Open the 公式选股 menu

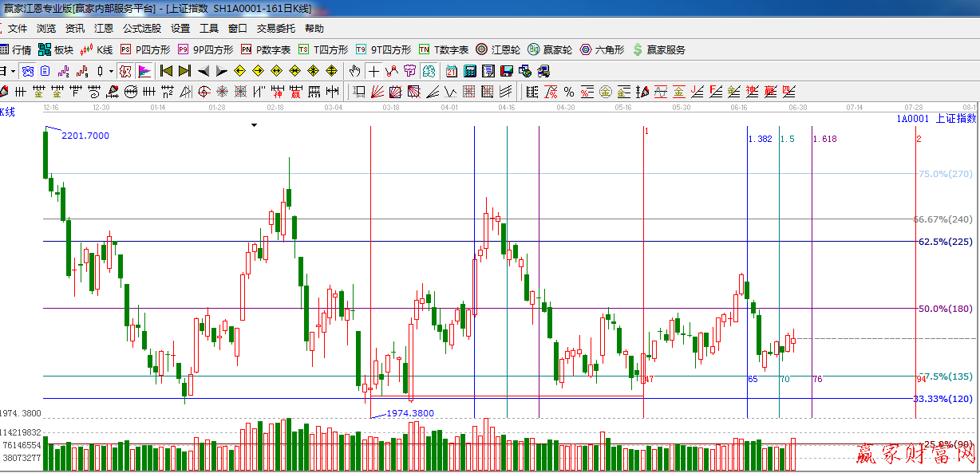tap(141, 29)
